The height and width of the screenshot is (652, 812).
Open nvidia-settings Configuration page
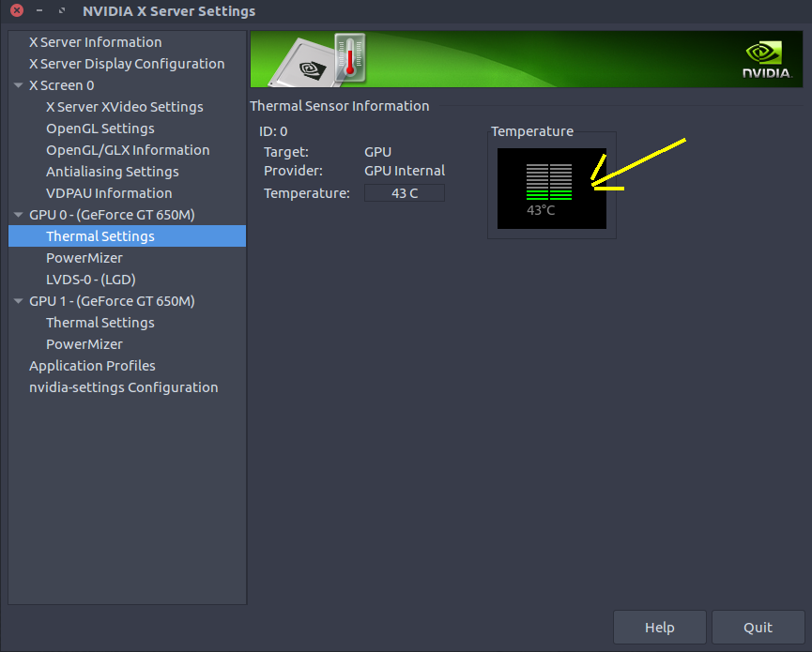pyautogui.click(x=124, y=387)
